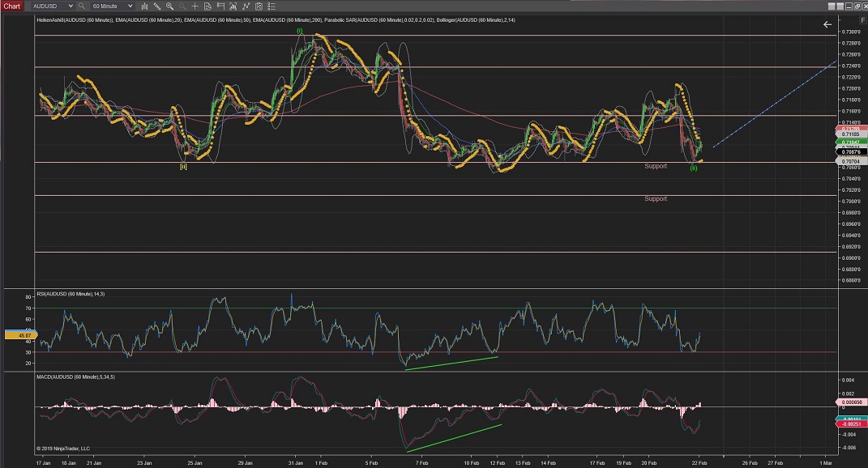Image resolution: width=868 pixels, height=468 pixels.
Task: Open the Chart Trader icon
Action: pyautogui.click(x=220, y=6)
